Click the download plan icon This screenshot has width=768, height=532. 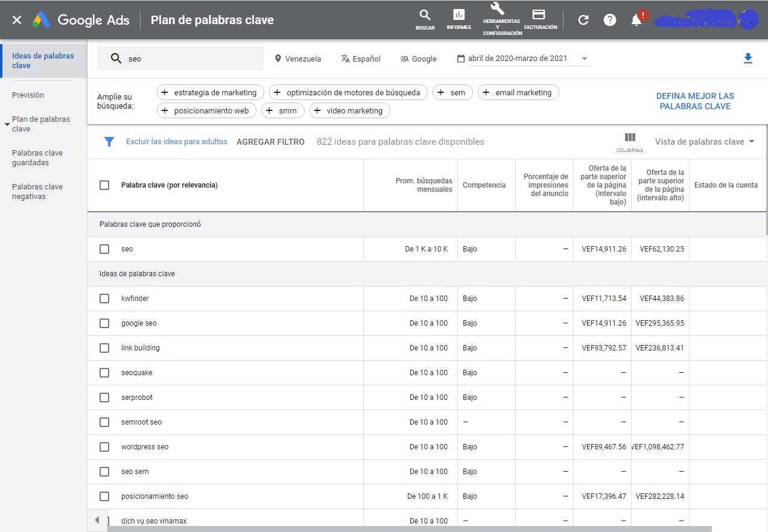748,59
